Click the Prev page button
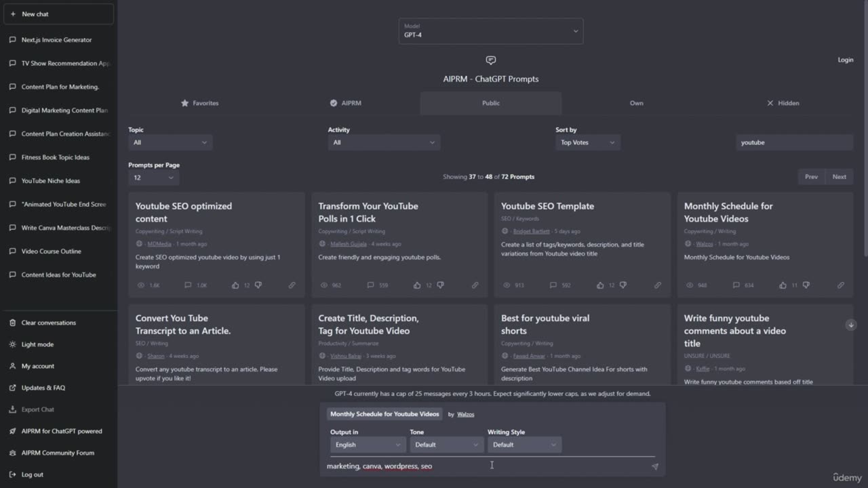868x488 pixels. pos(811,177)
